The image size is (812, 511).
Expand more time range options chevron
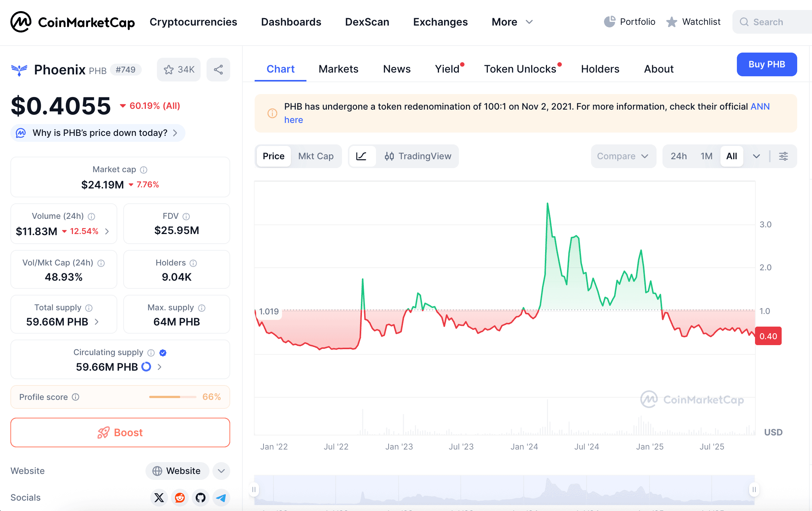coord(756,156)
